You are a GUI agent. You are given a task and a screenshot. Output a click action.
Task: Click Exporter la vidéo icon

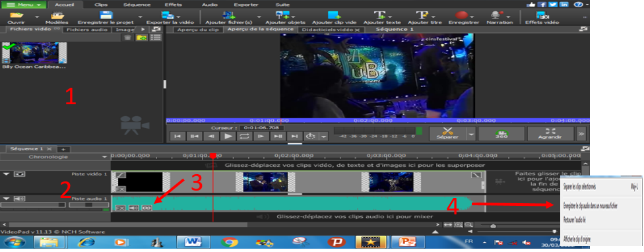pos(168,15)
